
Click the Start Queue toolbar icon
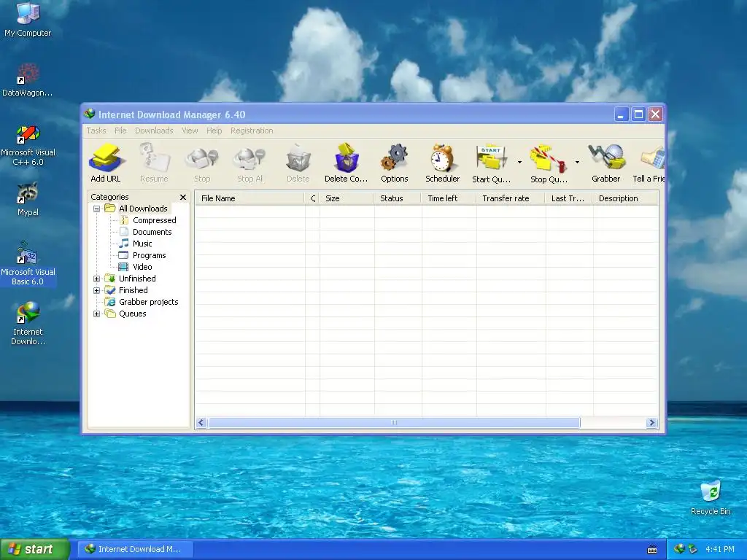491,163
